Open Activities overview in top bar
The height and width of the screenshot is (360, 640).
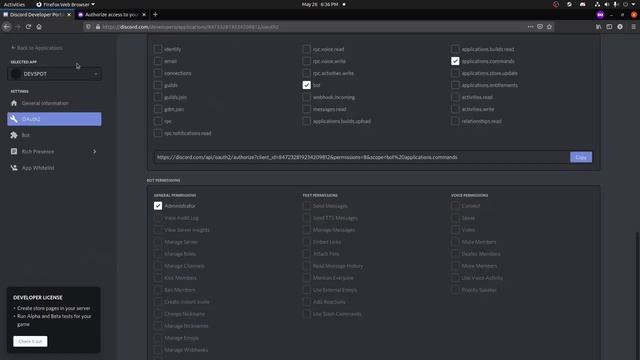tap(14, 4)
